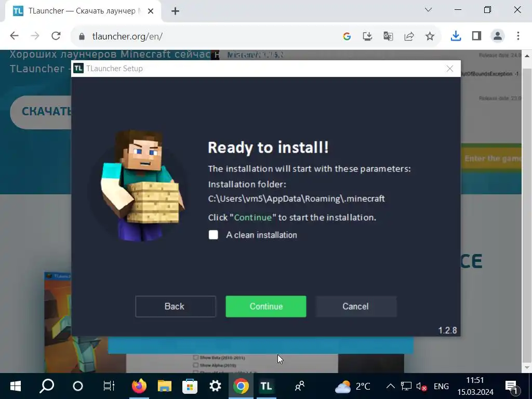
Task: Open Microsoft Store from taskbar
Action: click(190, 386)
